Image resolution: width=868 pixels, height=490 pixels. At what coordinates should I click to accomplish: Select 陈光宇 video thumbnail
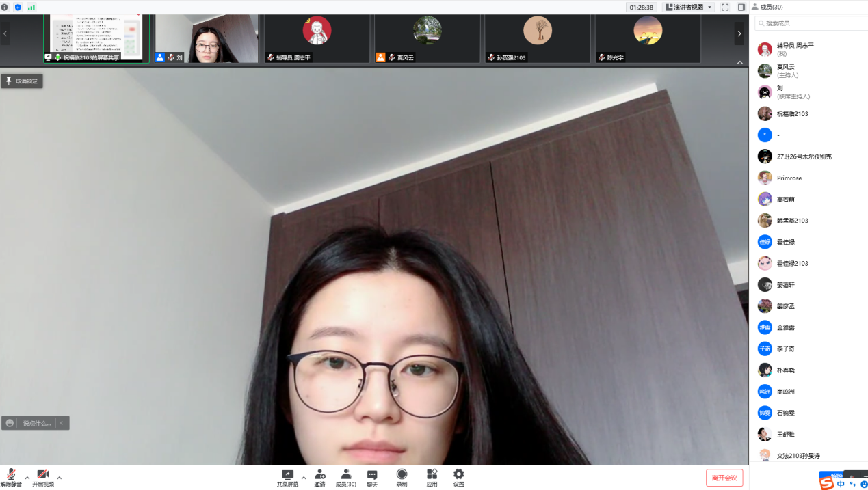tap(648, 38)
